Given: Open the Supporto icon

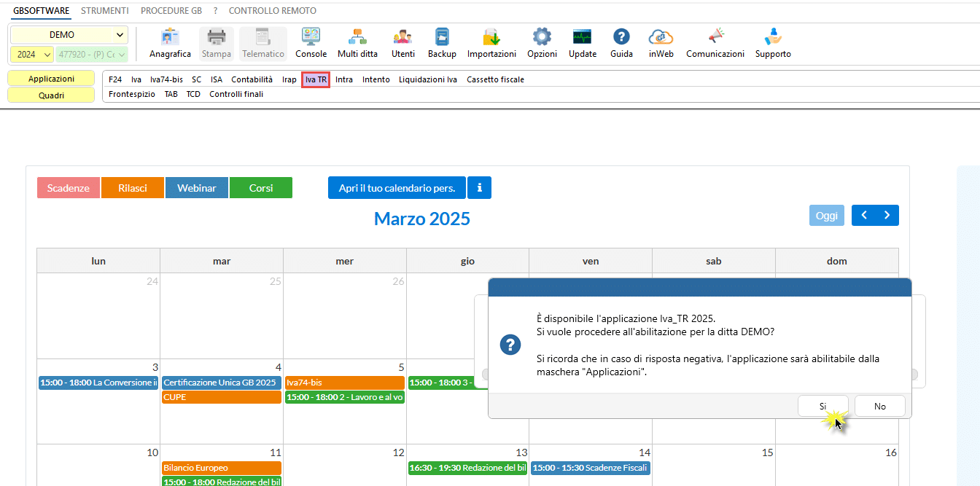Looking at the screenshot, I should [x=773, y=44].
